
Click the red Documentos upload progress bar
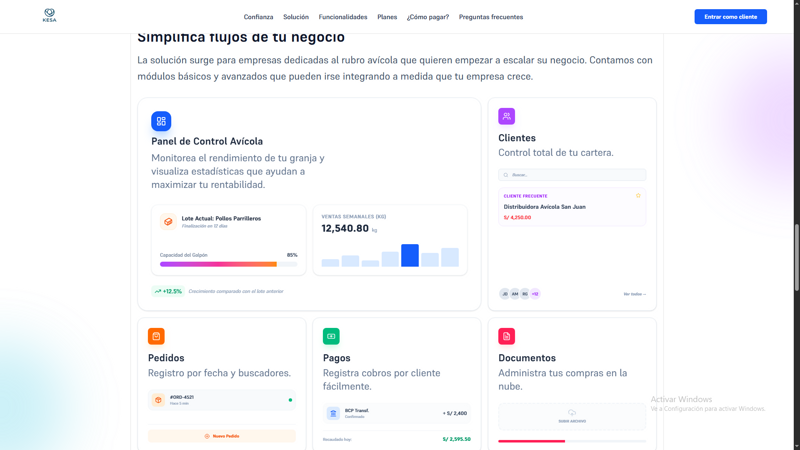tap(572, 441)
